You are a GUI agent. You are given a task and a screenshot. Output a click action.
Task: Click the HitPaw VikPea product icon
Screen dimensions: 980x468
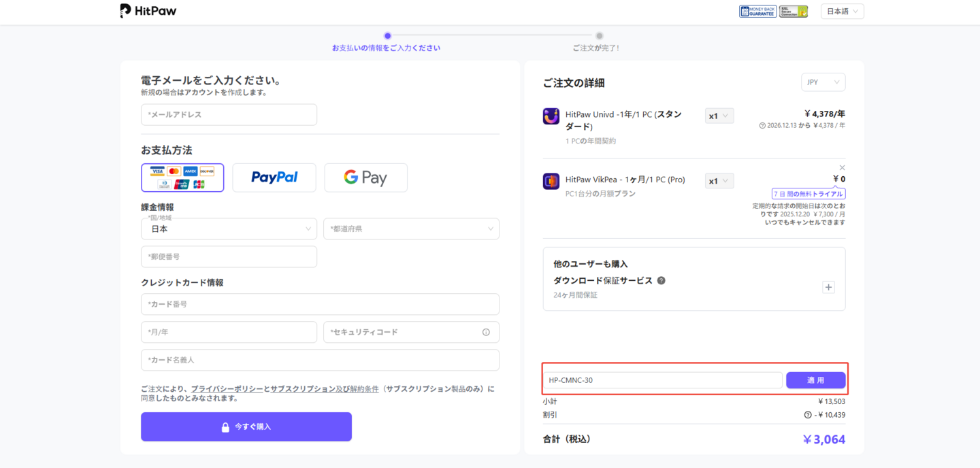pyautogui.click(x=551, y=181)
